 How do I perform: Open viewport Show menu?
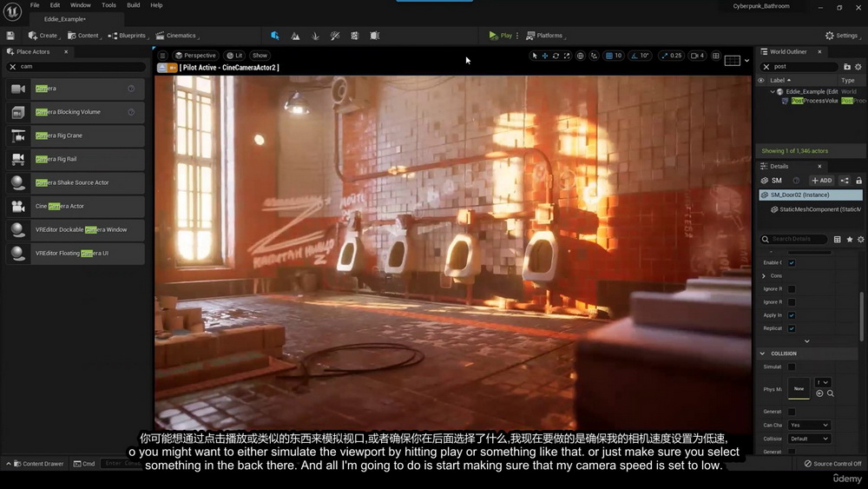tap(260, 56)
